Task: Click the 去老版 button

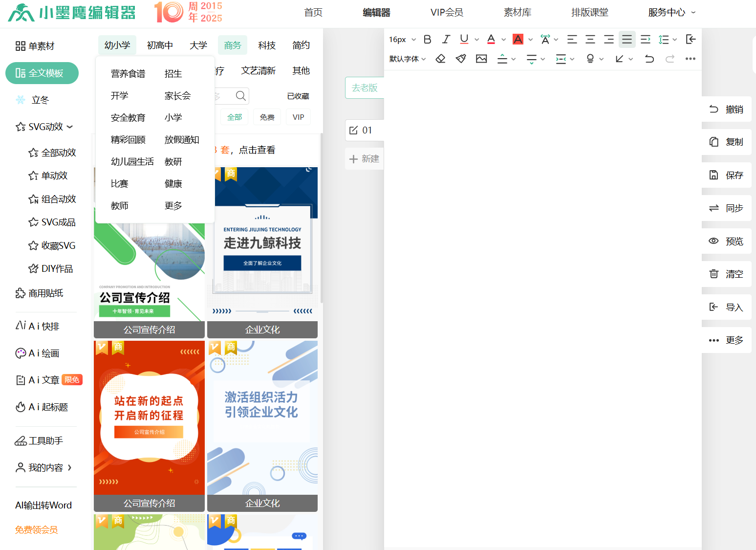Action: tap(364, 88)
